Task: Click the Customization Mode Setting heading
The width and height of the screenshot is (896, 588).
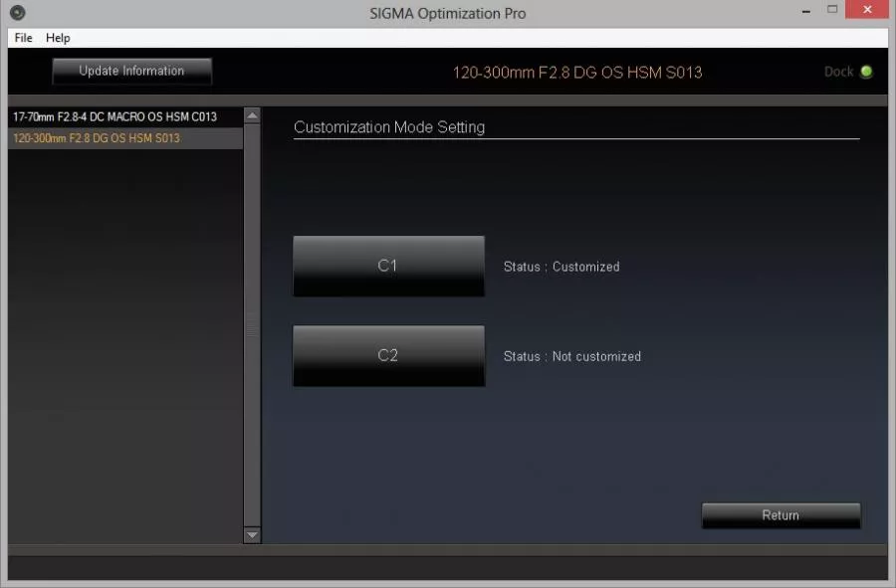Action: 389,127
